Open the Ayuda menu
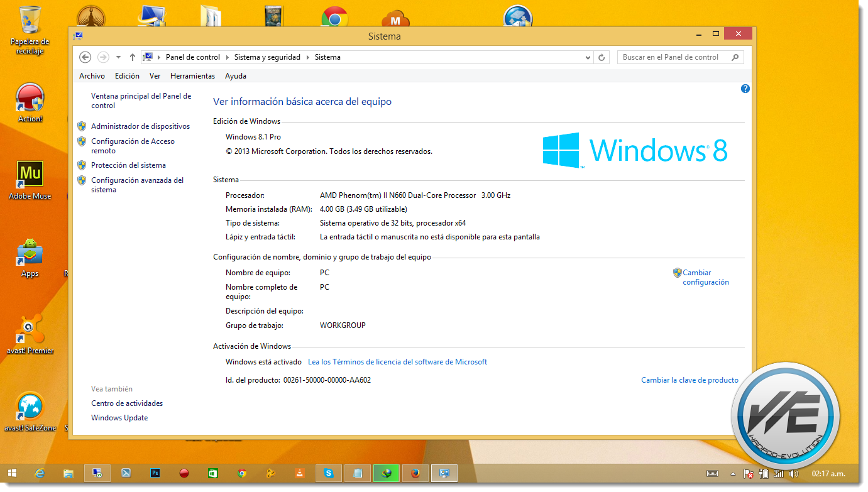 [236, 76]
